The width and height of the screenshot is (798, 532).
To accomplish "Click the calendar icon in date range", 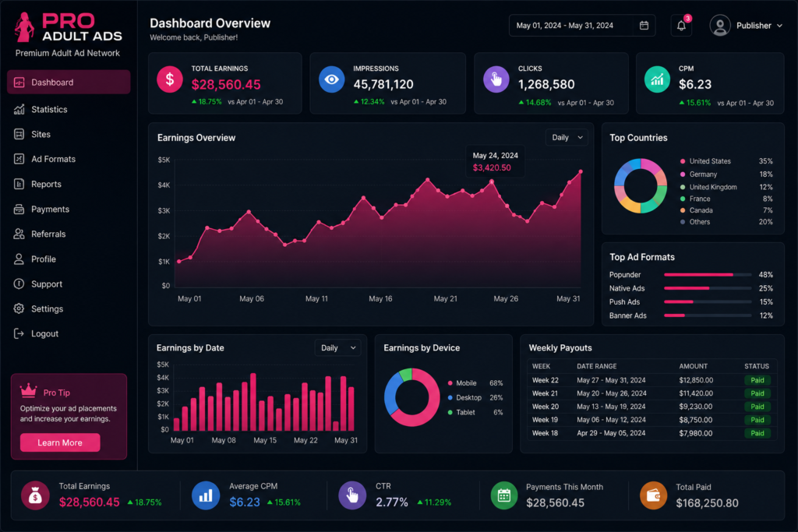I will [x=644, y=26].
